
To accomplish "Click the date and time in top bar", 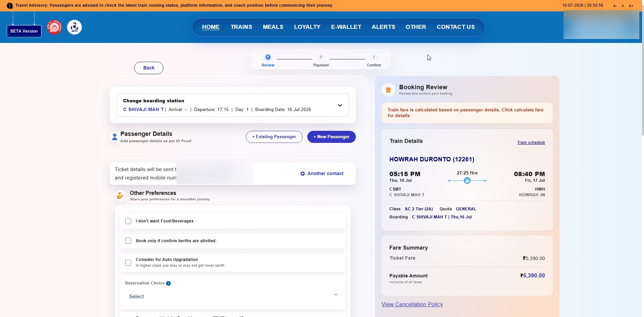I will click(583, 5).
